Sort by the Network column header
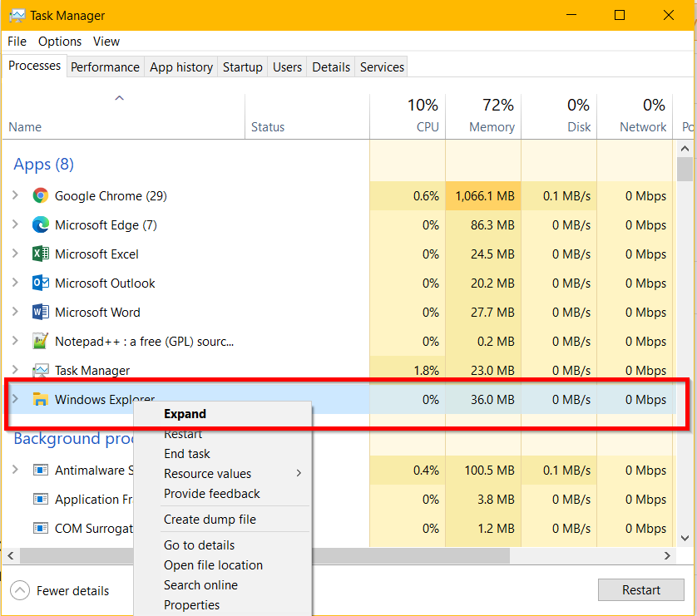The width and height of the screenshot is (697, 616). coord(635,116)
